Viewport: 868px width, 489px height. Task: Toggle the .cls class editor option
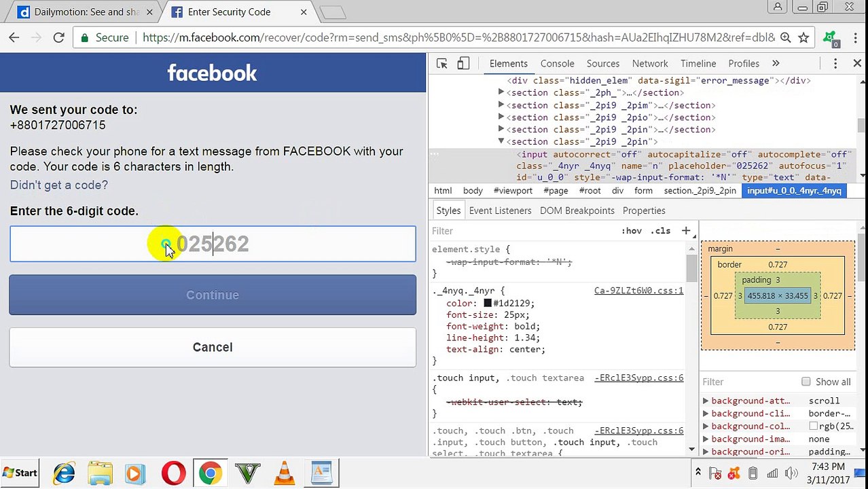660,231
